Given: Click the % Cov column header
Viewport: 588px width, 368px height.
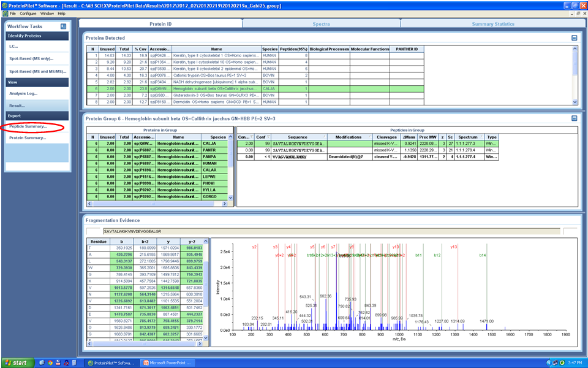Looking at the screenshot, I should tap(141, 49).
